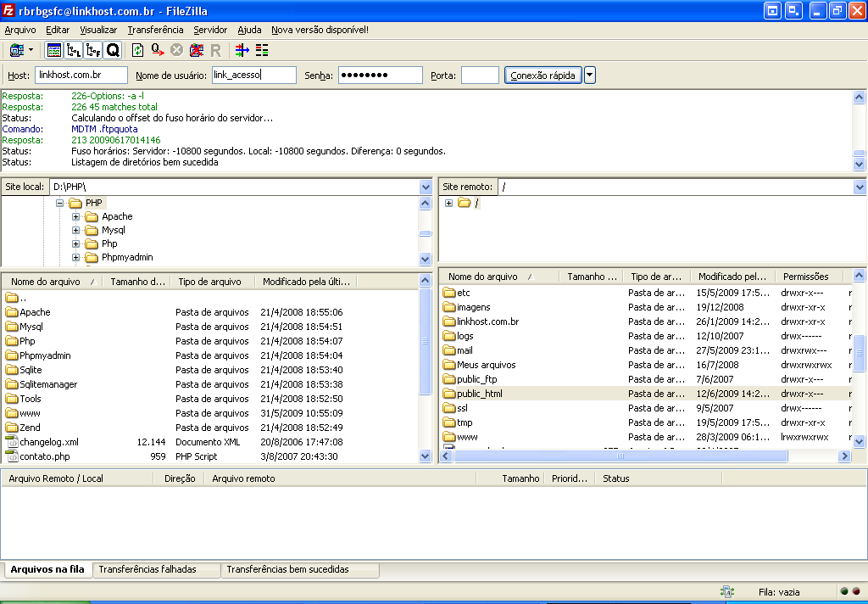Viewport: 868px width, 604px height.
Task: Expand the Phpmyadmin folder in local tree
Action: (75, 258)
